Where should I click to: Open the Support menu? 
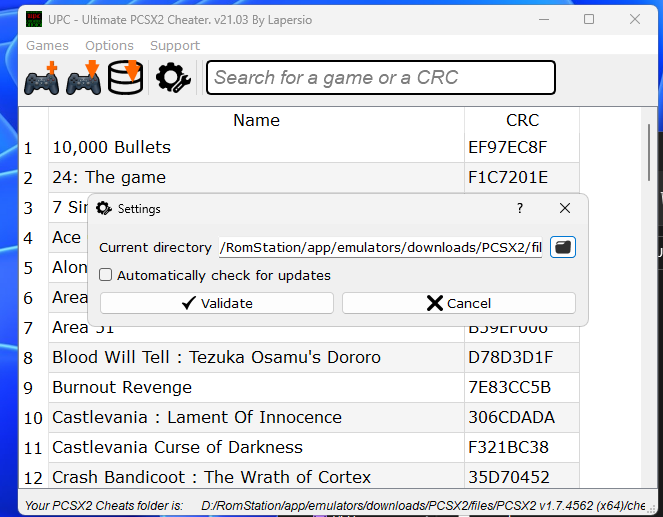pyautogui.click(x=175, y=45)
